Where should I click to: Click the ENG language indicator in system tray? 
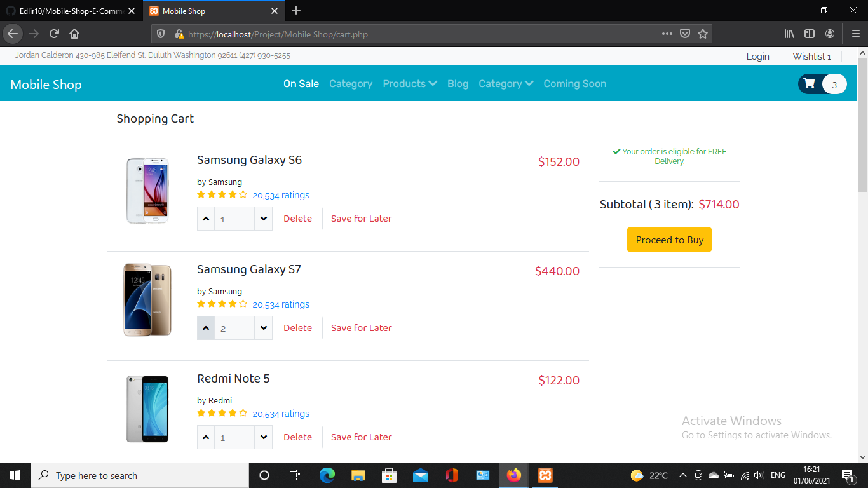(x=778, y=475)
